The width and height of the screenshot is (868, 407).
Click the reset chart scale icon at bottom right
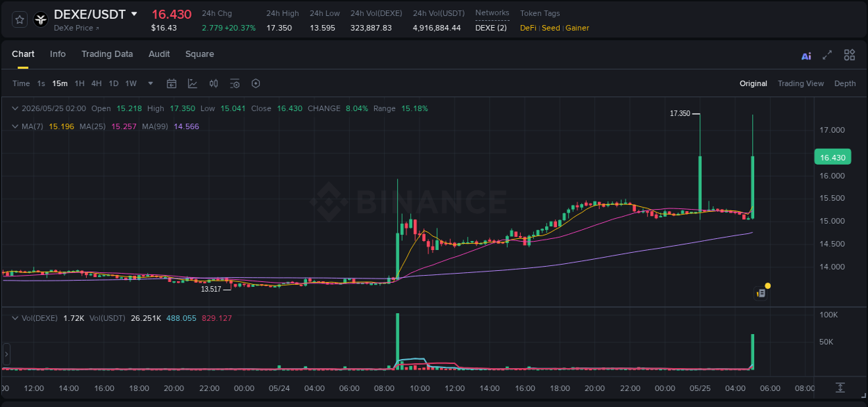tap(840, 388)
